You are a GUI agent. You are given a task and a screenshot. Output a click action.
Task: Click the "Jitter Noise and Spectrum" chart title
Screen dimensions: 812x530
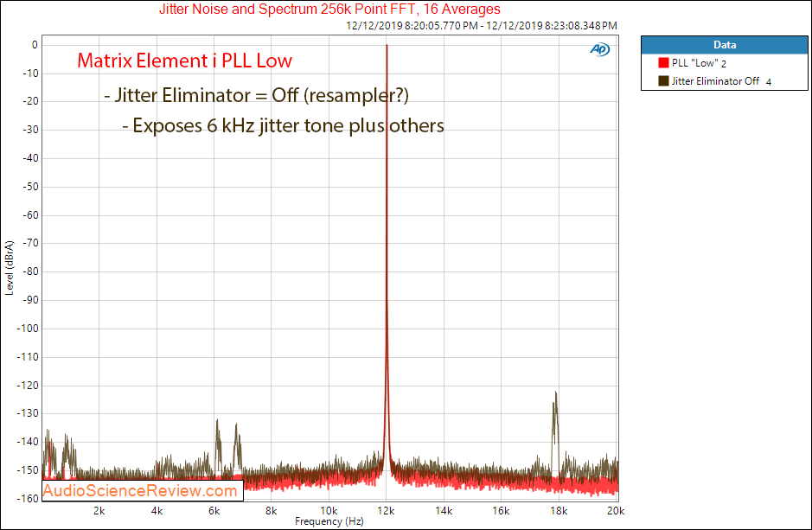pyautogui.click(x=329, y=9)
